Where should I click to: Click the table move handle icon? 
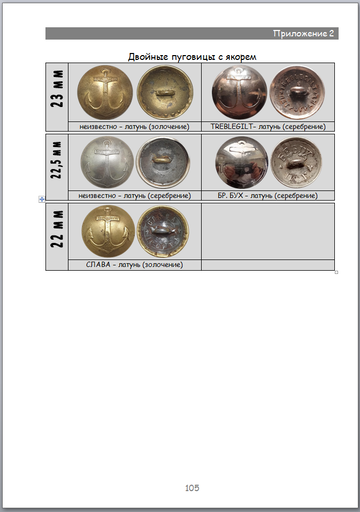pyautogui.click(x=41, y=199)
